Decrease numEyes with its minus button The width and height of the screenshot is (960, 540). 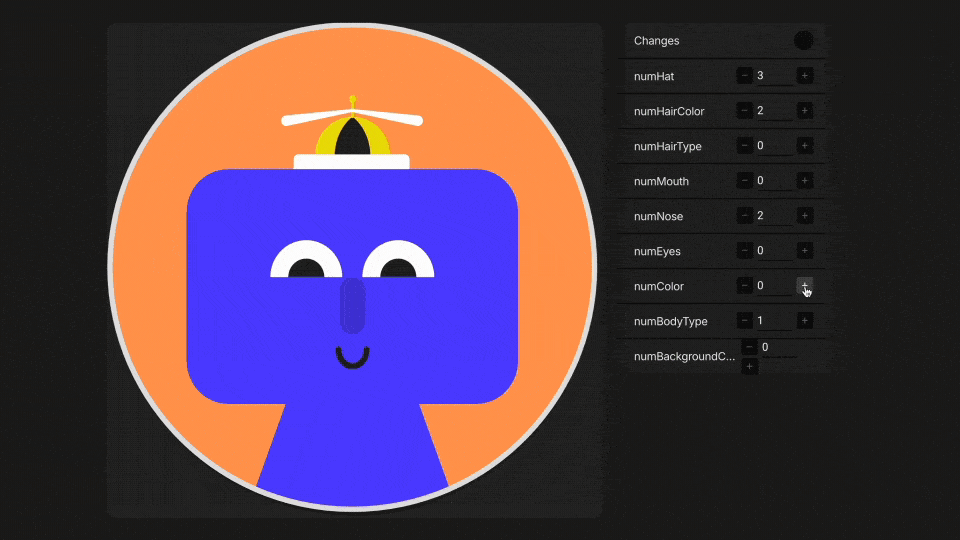(744, 250)
